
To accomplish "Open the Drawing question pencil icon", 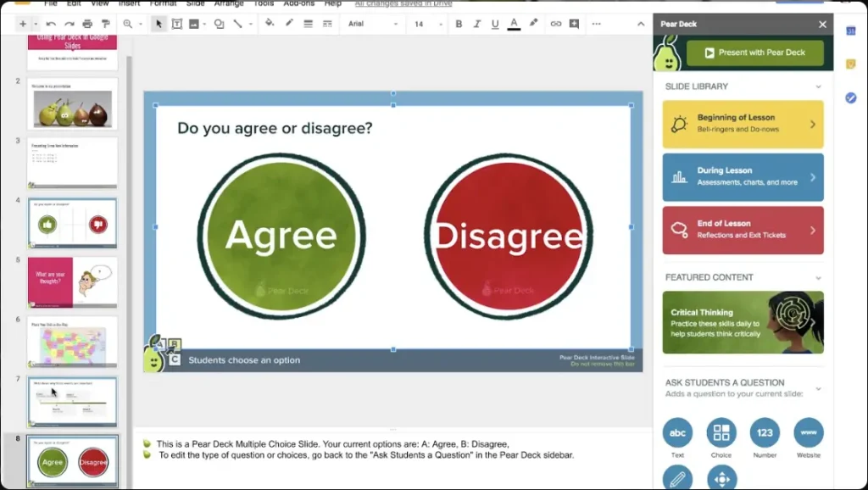I will point(678,478).
